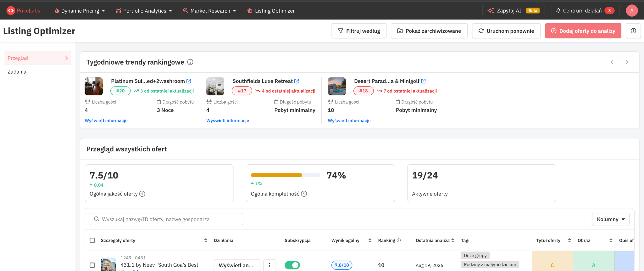The width and height of the screenshot is (644, 271).
Task: Open external link icon for Platinum Suite listing
Action: (x=189, y=81)
